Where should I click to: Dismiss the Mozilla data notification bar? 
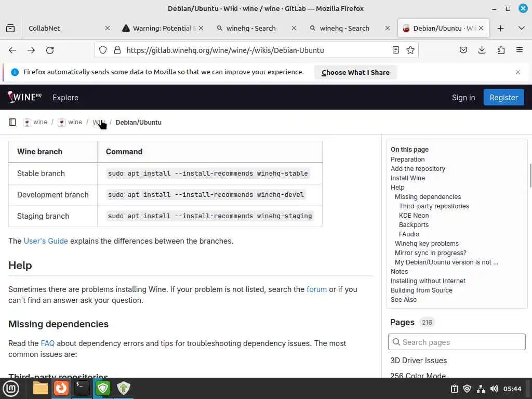518,72
